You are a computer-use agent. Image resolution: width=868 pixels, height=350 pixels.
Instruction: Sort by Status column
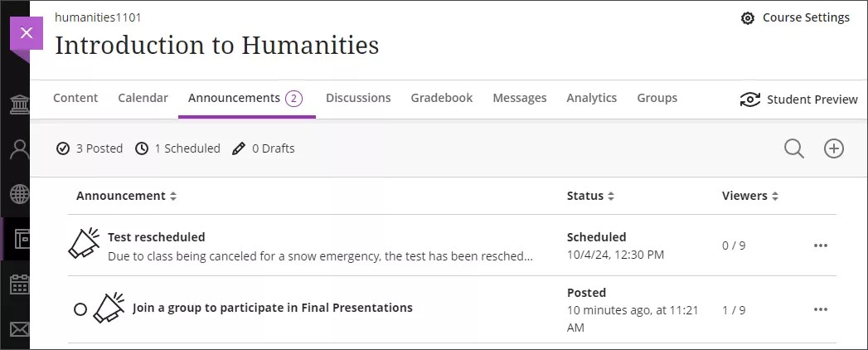pos(590,197)
